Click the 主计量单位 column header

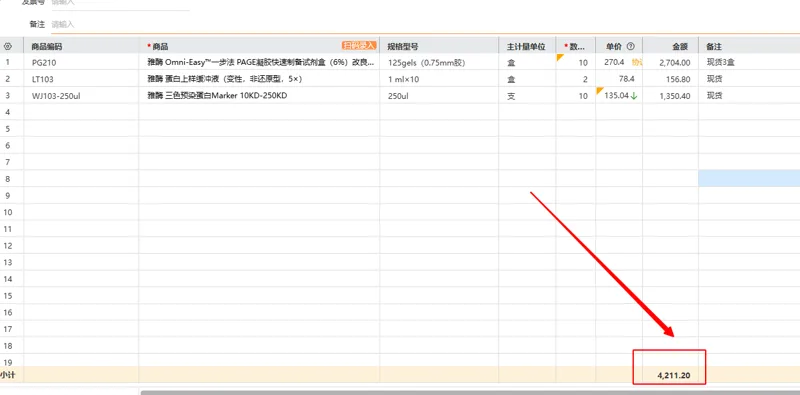tap(526, 46)
